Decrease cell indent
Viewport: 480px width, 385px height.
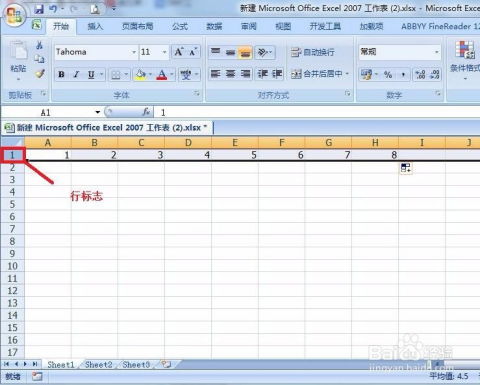tap(263, 74)
